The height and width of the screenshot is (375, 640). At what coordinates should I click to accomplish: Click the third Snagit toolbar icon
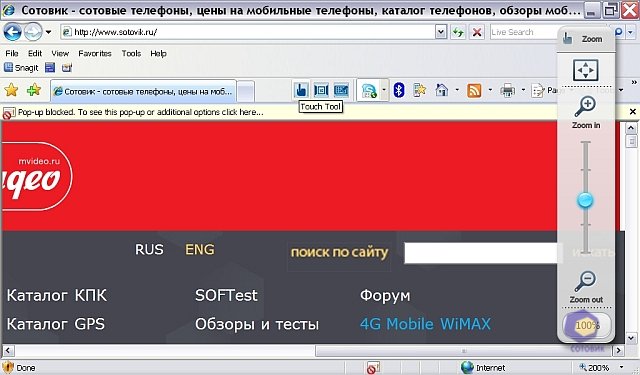point(67,68)
